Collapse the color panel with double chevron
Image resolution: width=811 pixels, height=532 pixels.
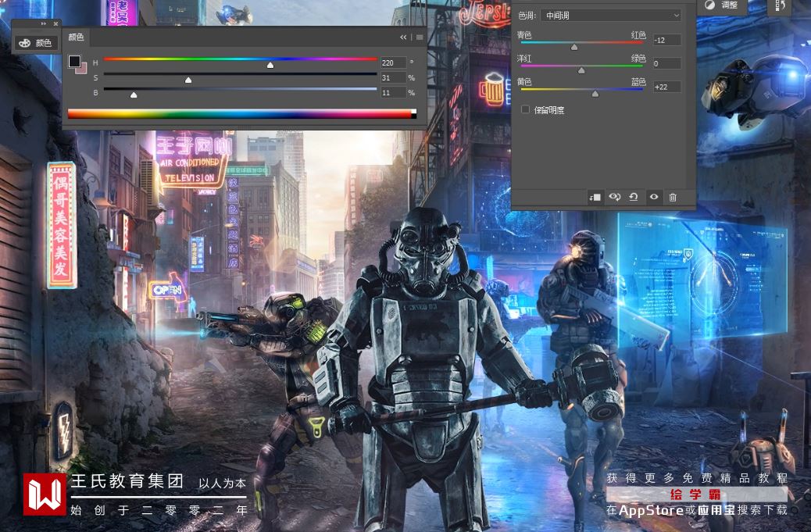point(403,37)
